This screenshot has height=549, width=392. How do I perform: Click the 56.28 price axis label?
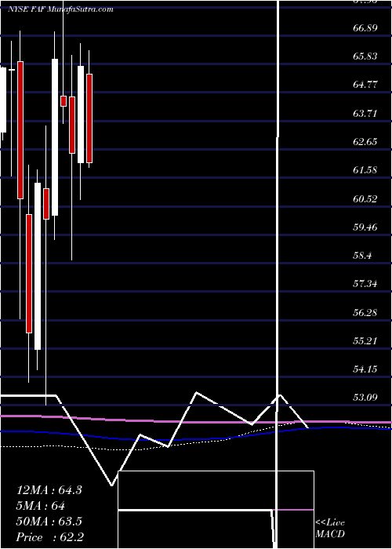(x=365, y=312)
